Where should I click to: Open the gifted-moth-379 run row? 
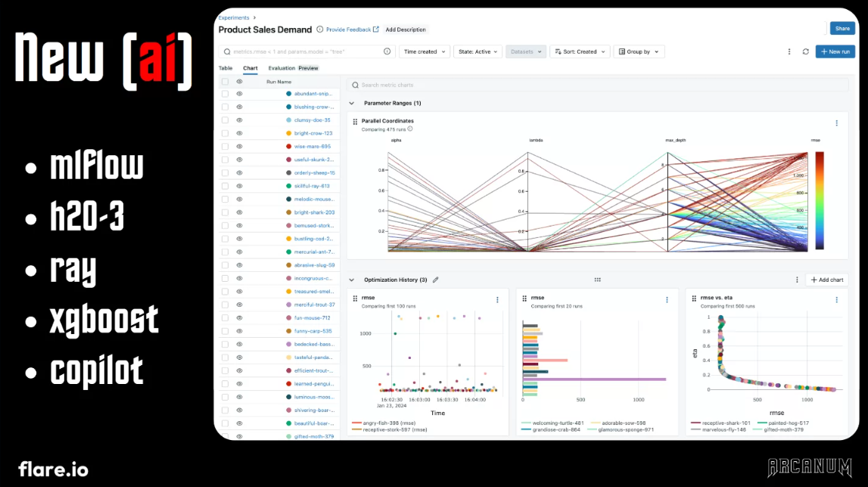click(314, 436)
